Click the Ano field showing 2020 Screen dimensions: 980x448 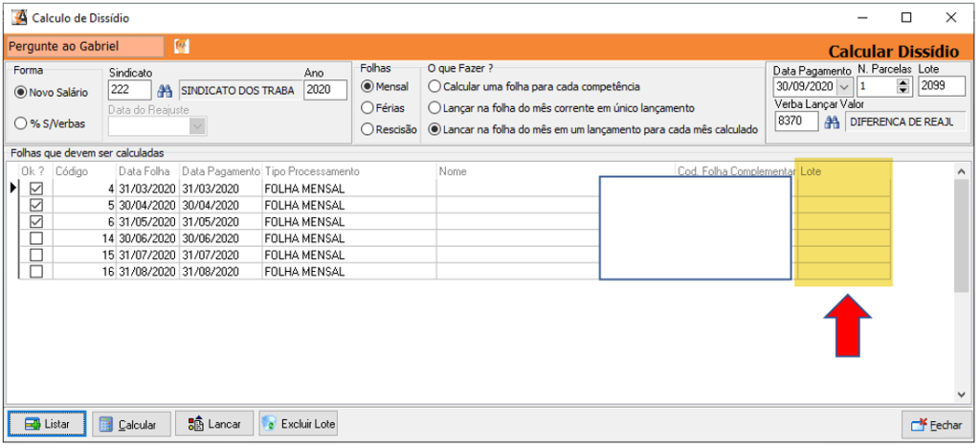point(325,90)
